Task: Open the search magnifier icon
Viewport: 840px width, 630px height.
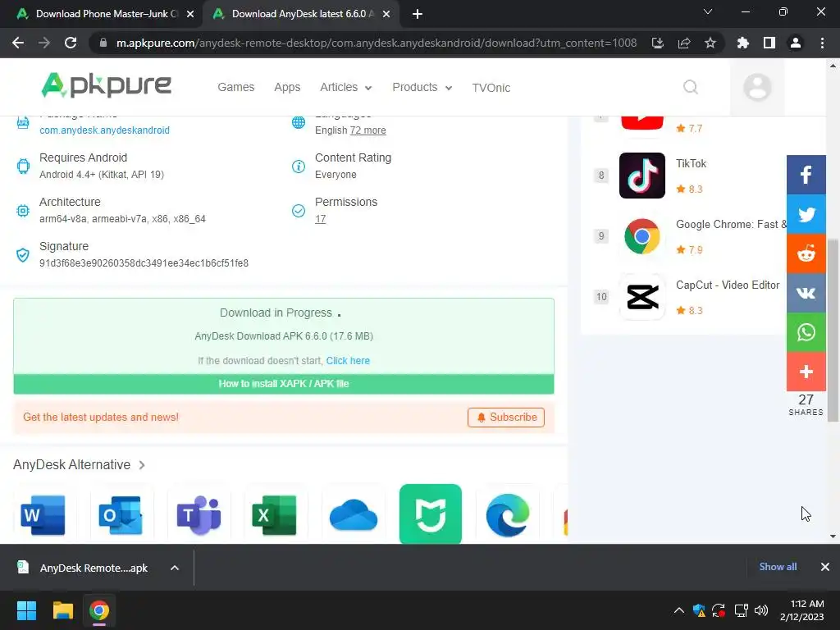Action: tap(691, 87)
